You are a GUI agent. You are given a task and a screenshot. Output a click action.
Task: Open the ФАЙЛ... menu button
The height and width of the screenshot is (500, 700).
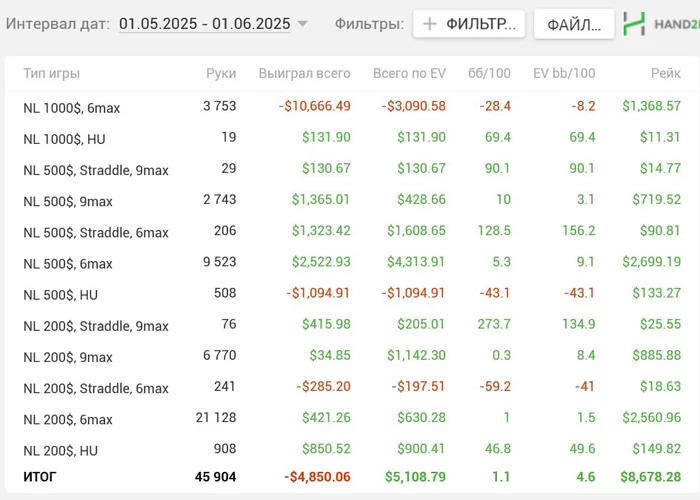(x=574, y=24)
